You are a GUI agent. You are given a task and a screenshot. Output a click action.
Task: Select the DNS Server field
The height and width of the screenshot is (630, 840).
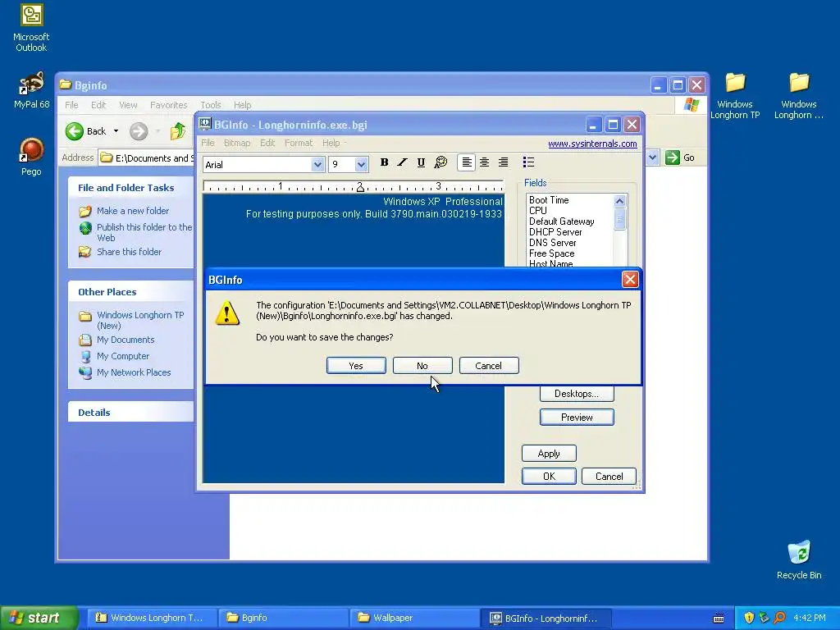552,243
